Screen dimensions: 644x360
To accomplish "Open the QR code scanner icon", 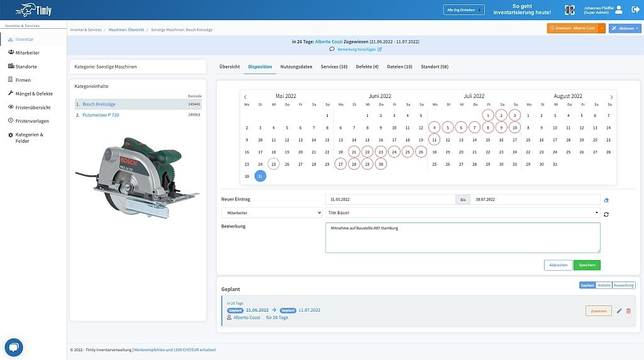I will (569, 10).
